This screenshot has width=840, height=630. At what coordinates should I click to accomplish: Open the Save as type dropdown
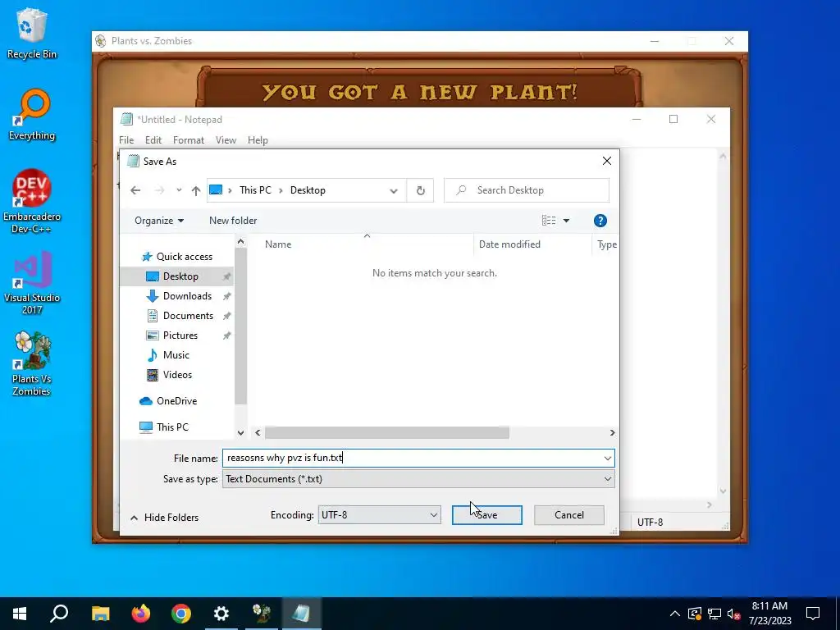click(418, 479)
